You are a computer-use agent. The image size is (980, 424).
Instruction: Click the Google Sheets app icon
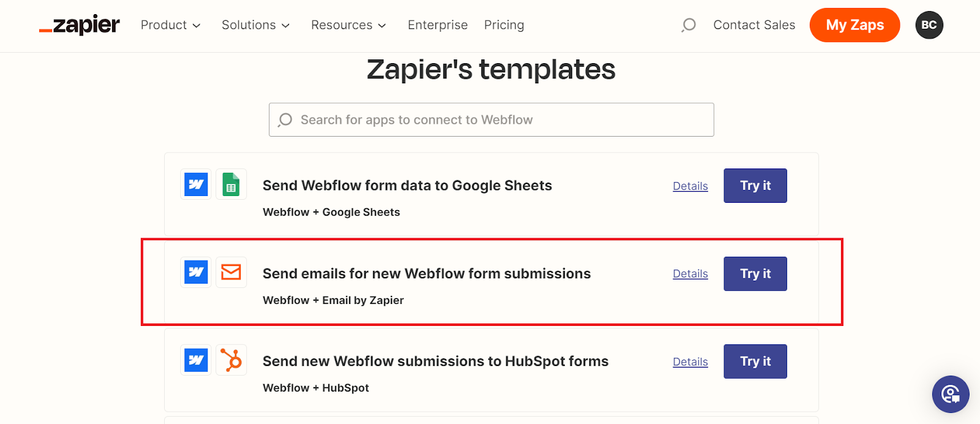[231, 184]
